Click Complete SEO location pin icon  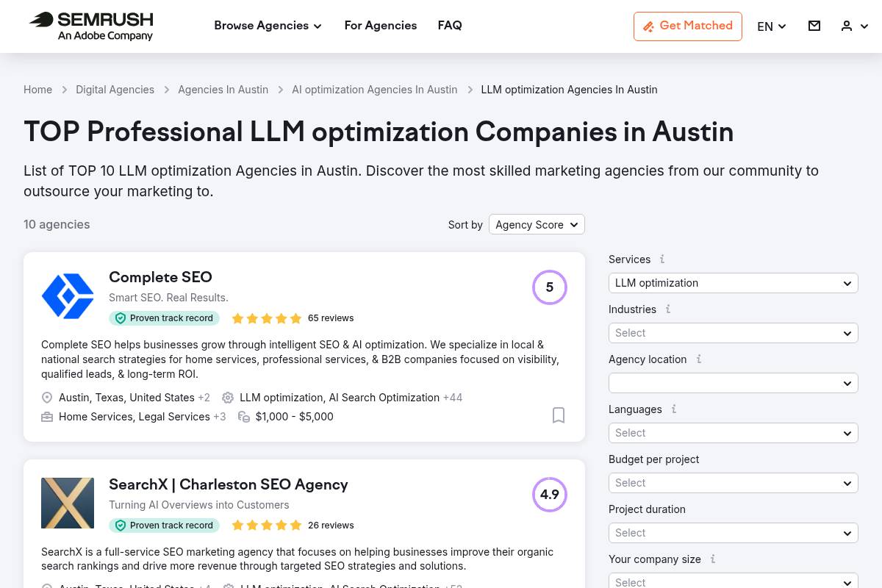[x=47, y=398]
